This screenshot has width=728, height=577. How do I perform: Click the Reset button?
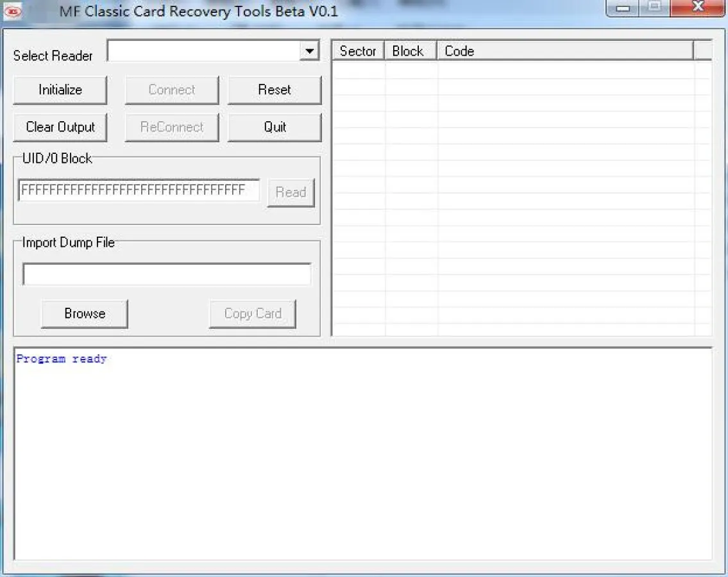(275, 90)
